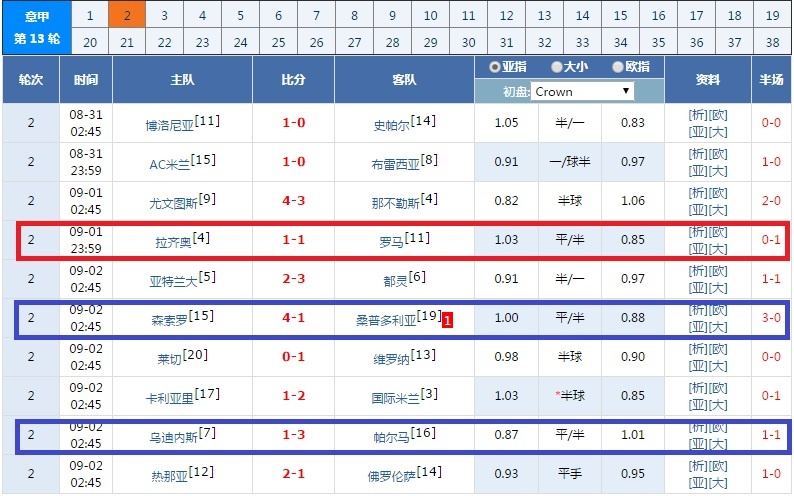Open team page for 尤文图斯

point(173,203)
